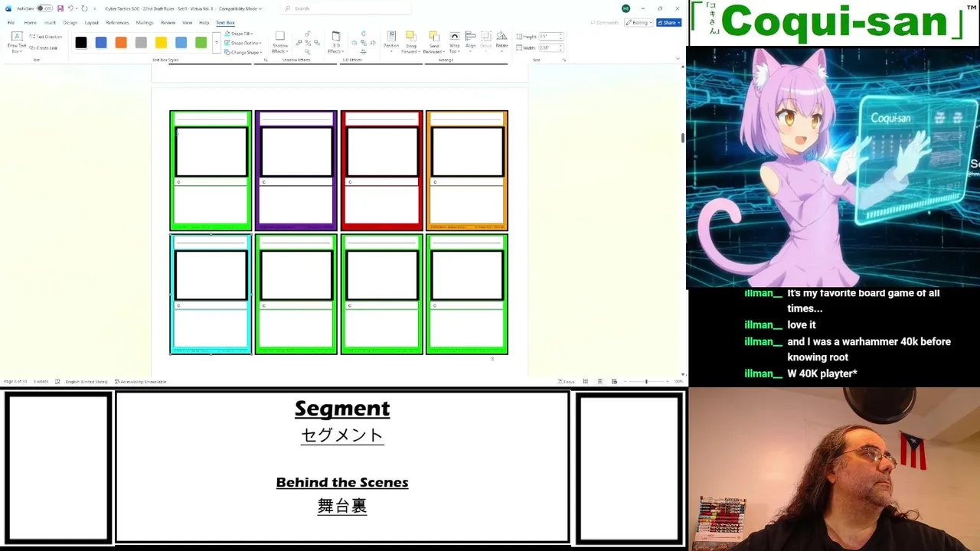980x551 pixels.
Task: Select the cyan card template
Action: click(x=211, y=295)
